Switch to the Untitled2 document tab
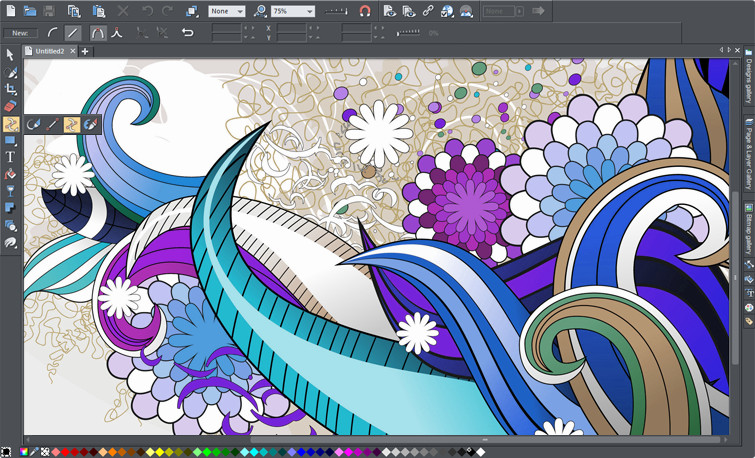 pyautogui.click(x=49, y=51)
